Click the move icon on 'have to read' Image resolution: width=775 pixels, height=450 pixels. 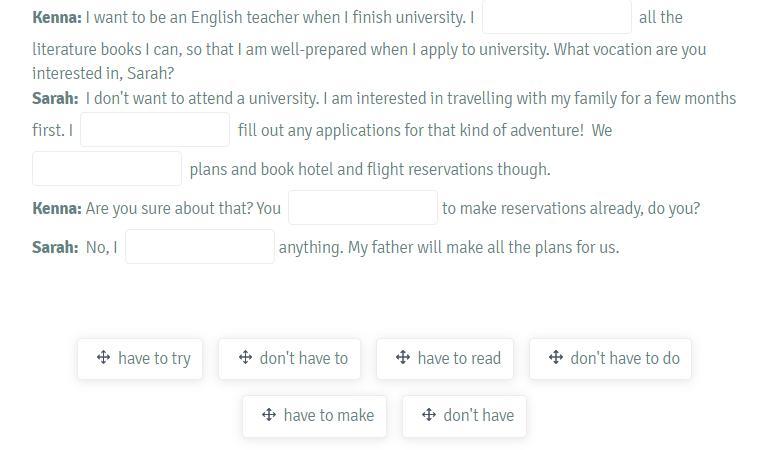[x=403, y=357]
